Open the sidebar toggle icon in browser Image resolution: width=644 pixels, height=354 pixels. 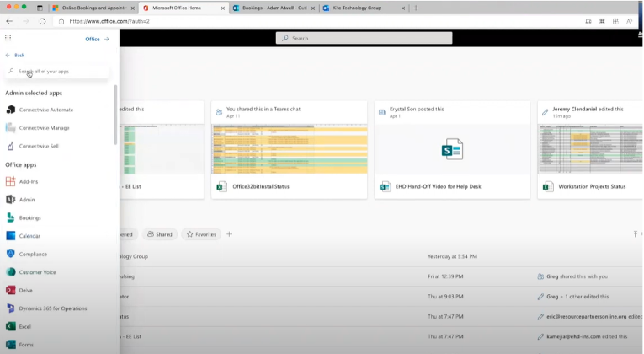[40, 8]
